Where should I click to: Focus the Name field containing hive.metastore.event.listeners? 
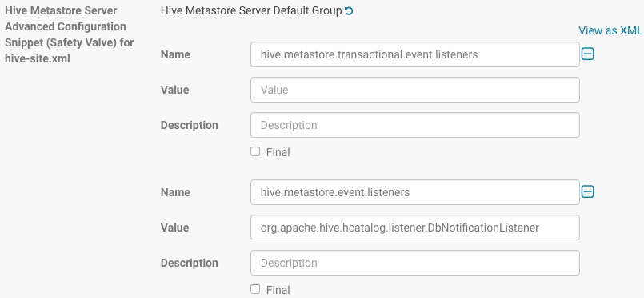415,192
